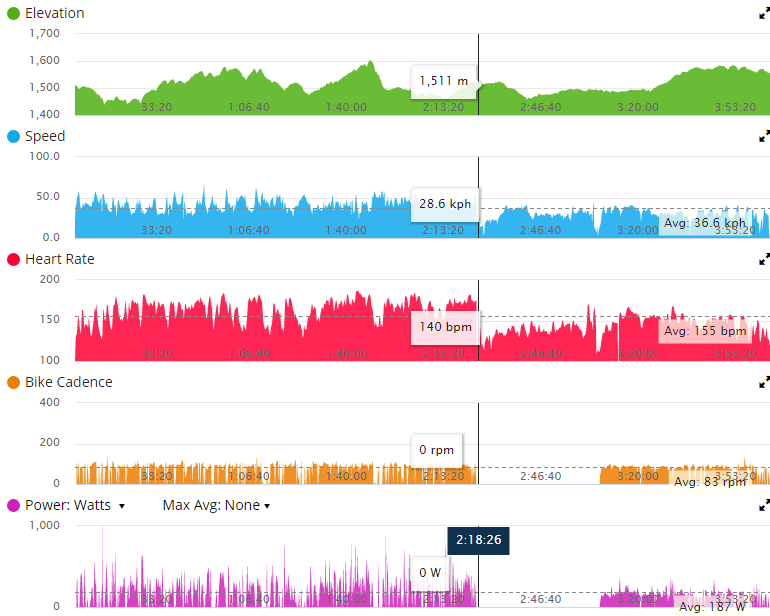Expand the Elevation chart to full size
Image resolution: width=770 pixels, height=616 pixels.
[x=764, y=14]
